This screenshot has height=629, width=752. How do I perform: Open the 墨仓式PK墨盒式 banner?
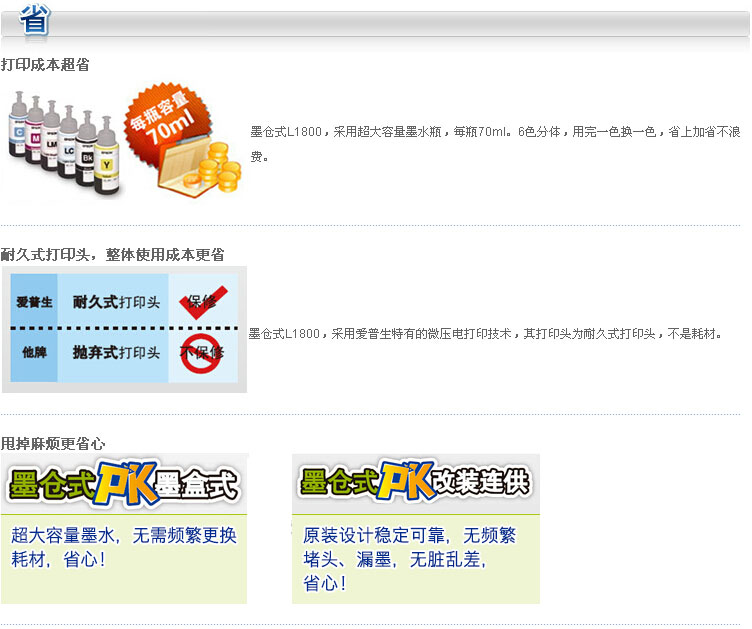pos(124,484)
